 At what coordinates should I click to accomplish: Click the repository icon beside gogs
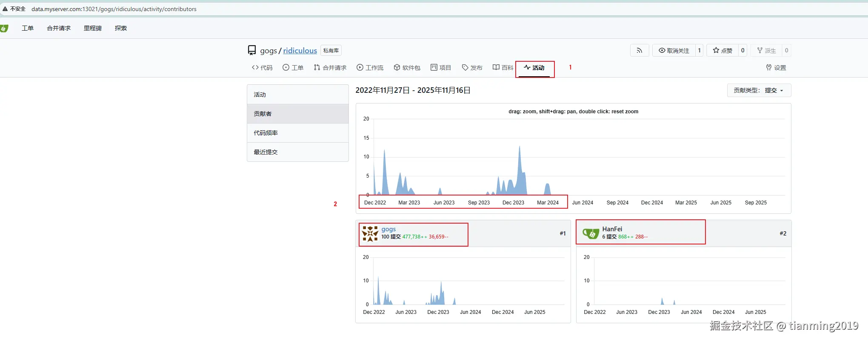[252, 51]
